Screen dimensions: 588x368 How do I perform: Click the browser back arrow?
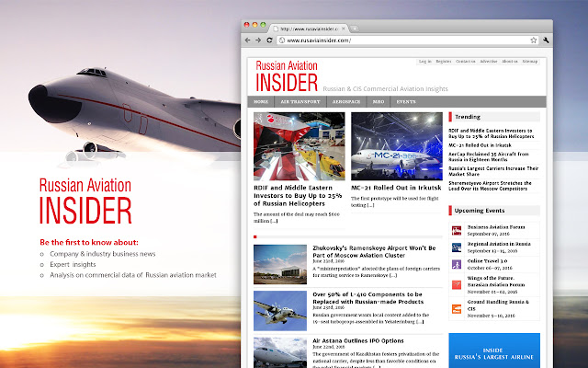pyautogui.click(x=247, y=40)
